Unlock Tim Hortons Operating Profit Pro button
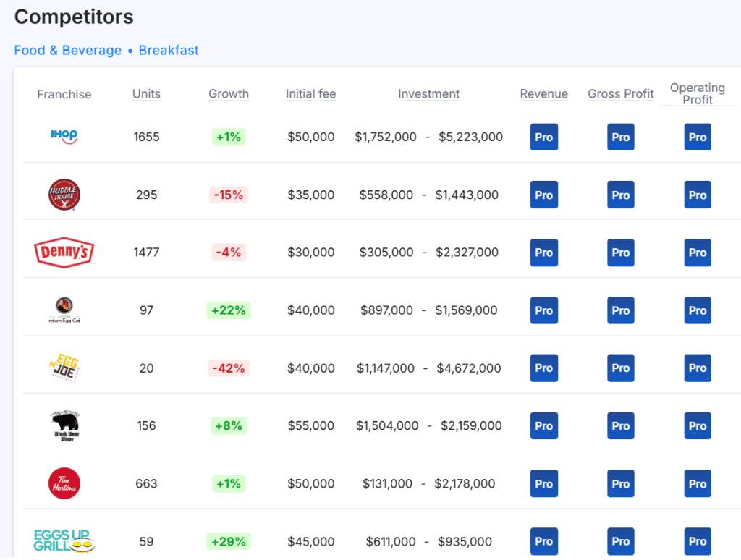 tap(698, 483)
